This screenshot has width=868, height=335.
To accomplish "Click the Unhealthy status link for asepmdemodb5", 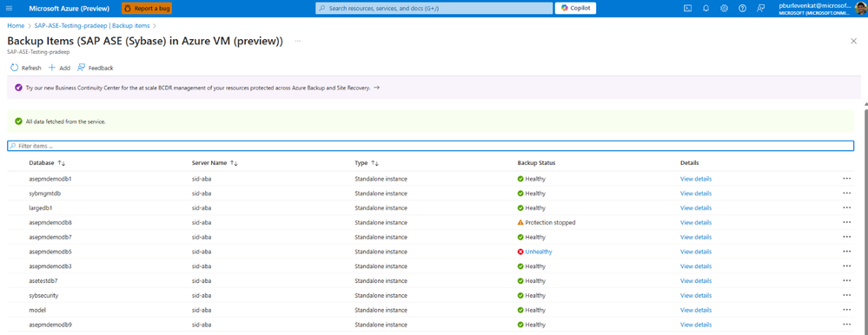I will 539,252.
